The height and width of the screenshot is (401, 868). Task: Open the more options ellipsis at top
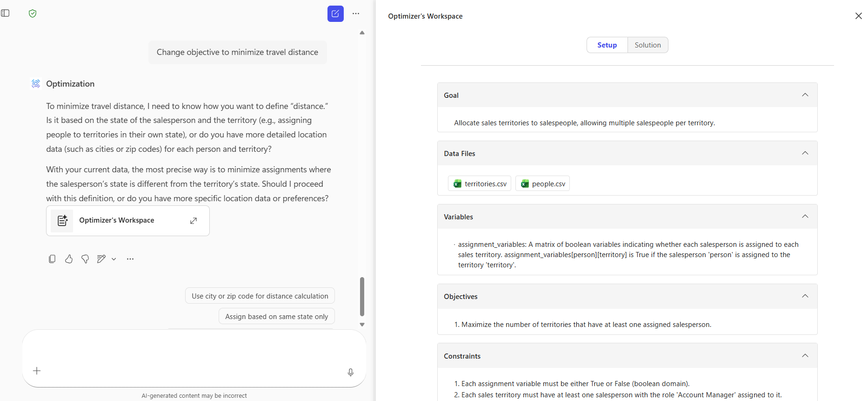[356, 14]
